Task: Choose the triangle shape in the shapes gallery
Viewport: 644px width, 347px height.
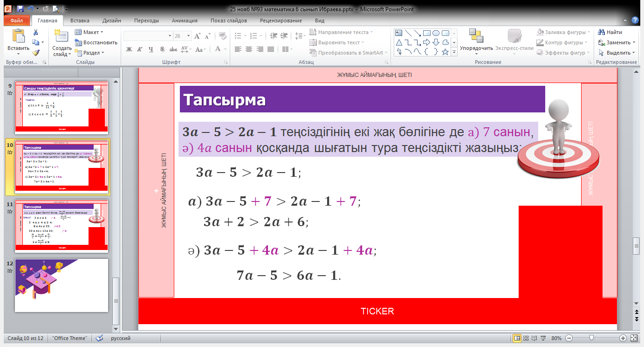Action: [398, 42]
